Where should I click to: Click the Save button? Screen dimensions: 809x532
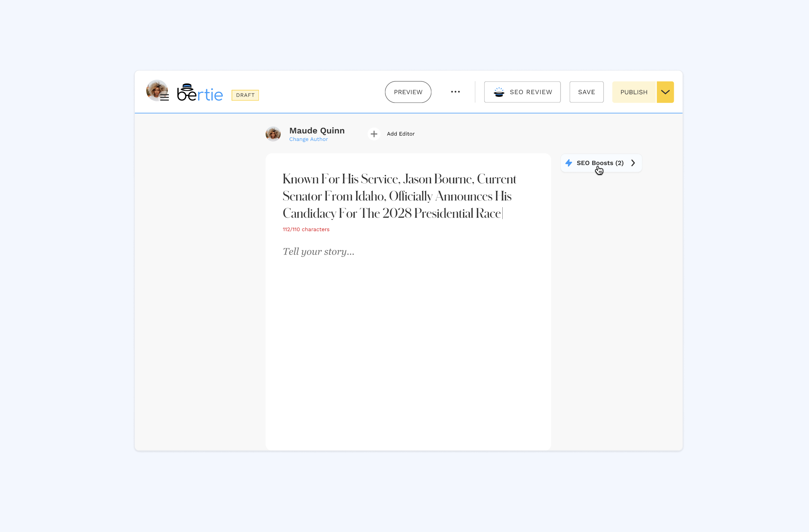point(586,92)
